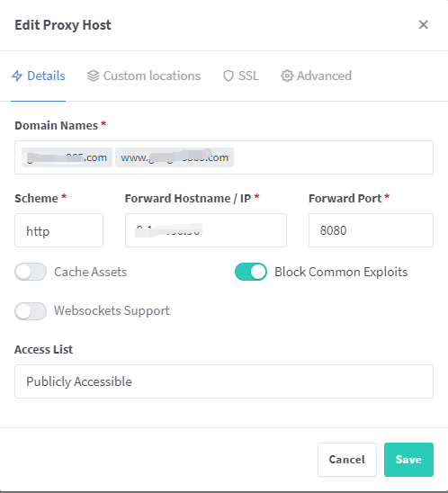Click the shield icon for SSL

coord(228,76)
